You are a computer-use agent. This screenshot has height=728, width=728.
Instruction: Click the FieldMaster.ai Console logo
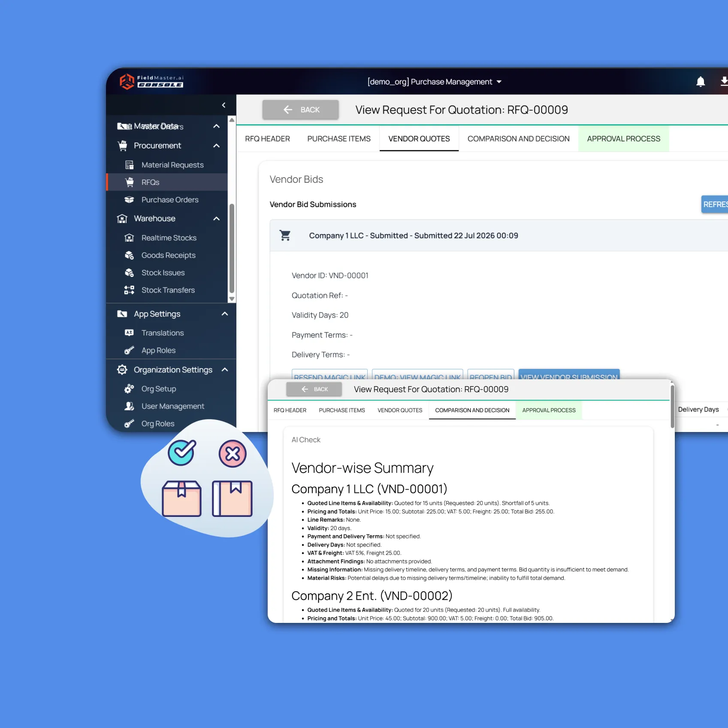coord(151,81)
